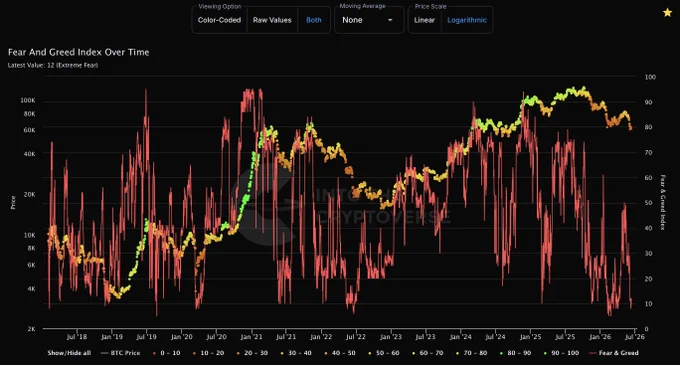680x365 pixels.
Task: Click the Jan '23 x-axis label
Action: point(391,336)
